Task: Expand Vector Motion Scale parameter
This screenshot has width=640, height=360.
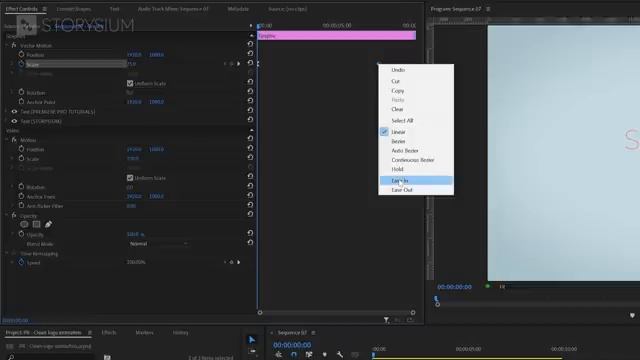Action: [12, 64]
